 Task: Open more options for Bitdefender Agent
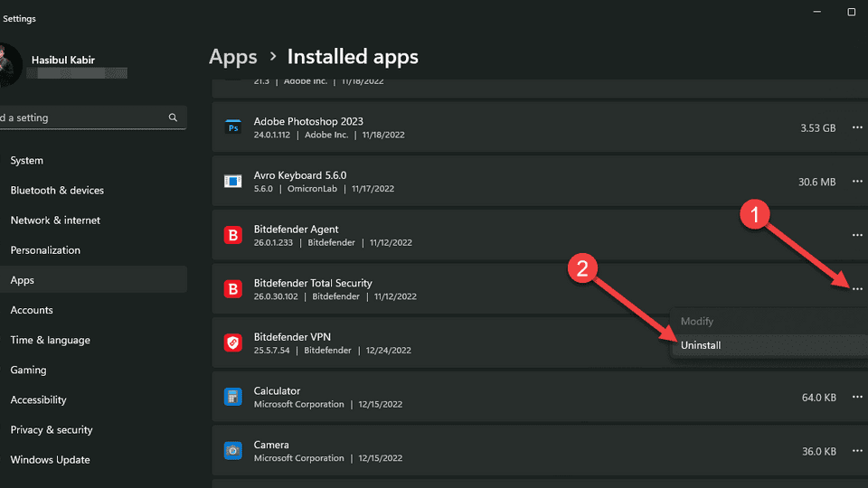[857, 235]
